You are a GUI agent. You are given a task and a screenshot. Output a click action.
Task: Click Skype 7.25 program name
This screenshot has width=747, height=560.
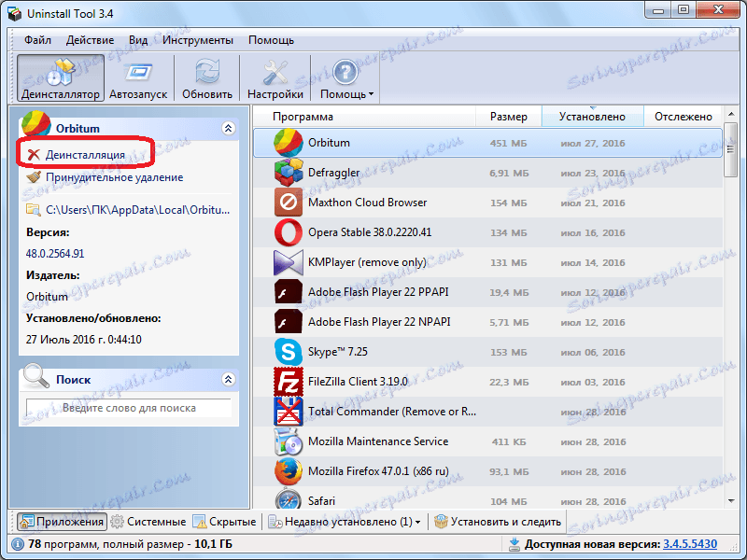[338, 352]
